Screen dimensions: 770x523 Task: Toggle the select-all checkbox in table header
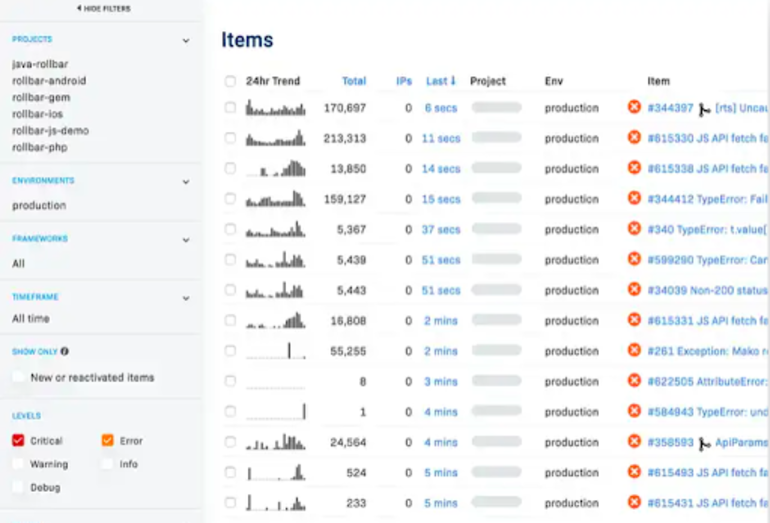pyautogui.click(x=230, y=81)
